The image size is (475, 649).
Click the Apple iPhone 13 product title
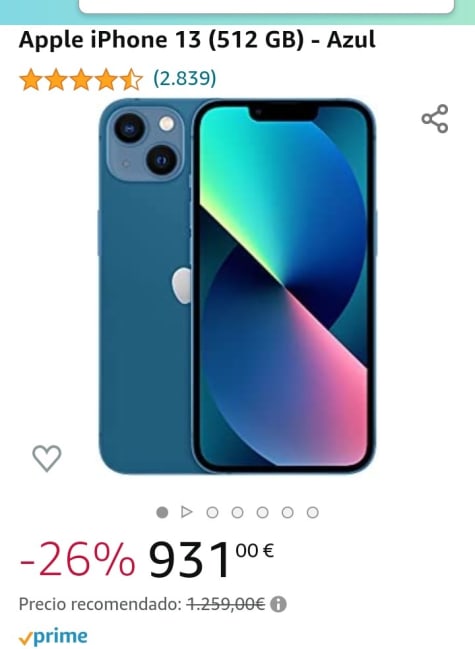coord(197,40)
